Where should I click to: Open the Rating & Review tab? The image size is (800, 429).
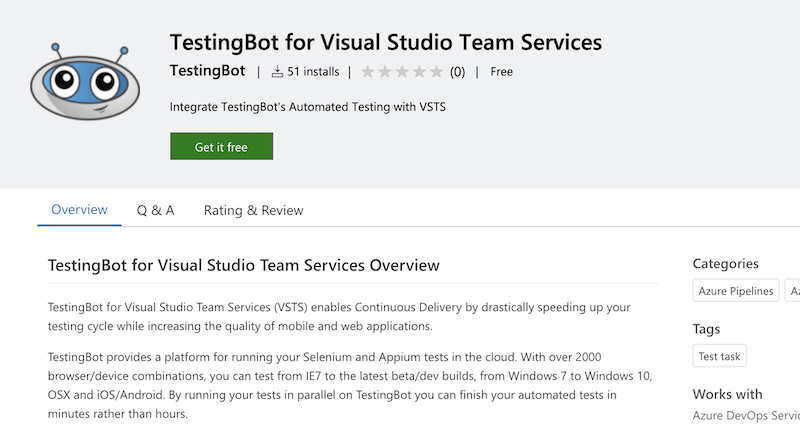click(x=254, y=210)
